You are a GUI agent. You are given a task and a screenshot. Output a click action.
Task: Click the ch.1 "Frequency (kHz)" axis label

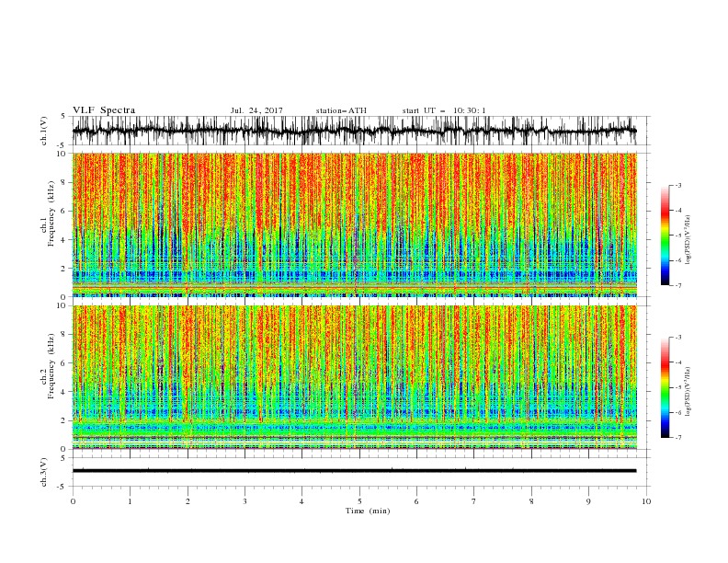51,214
